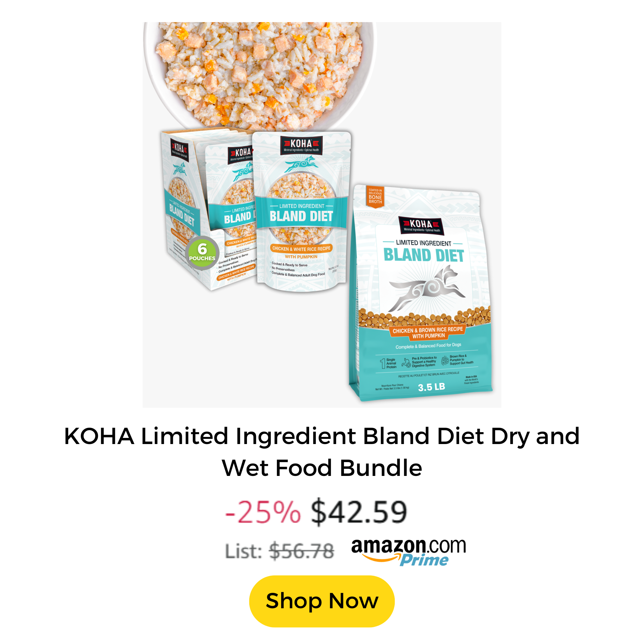Click the orange Bone Broth badge on bag
Image resolution: width=644 pixels, height=644 pixels.
[x=375, y=197]
